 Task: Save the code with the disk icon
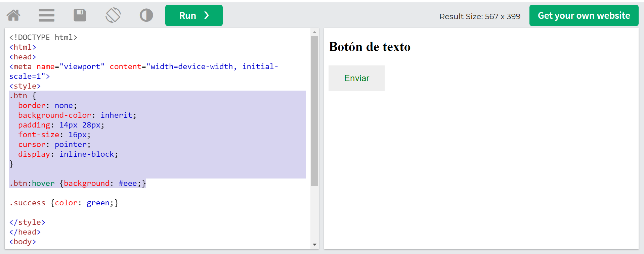click(x=80, y=15)
